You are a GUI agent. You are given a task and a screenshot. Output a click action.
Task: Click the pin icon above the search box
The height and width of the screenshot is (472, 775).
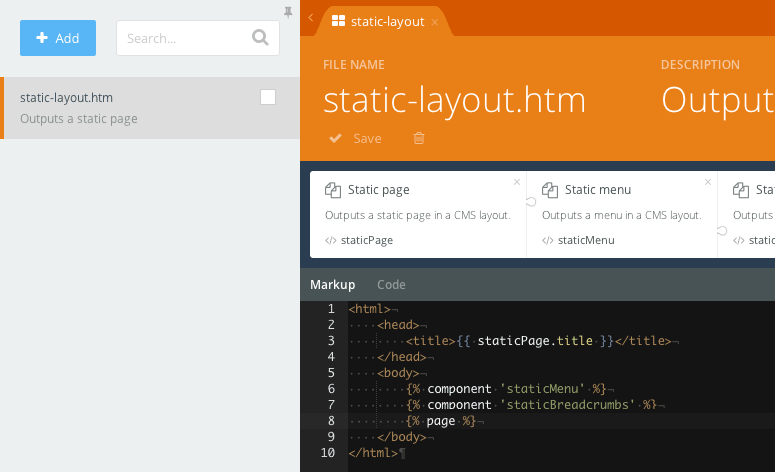(x=289, y=12)
